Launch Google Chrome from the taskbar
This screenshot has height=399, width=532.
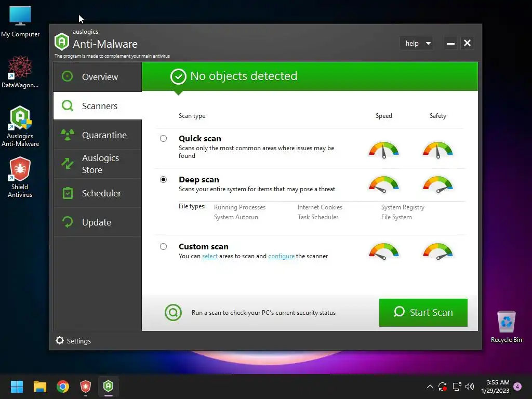[x=63, y=387]
